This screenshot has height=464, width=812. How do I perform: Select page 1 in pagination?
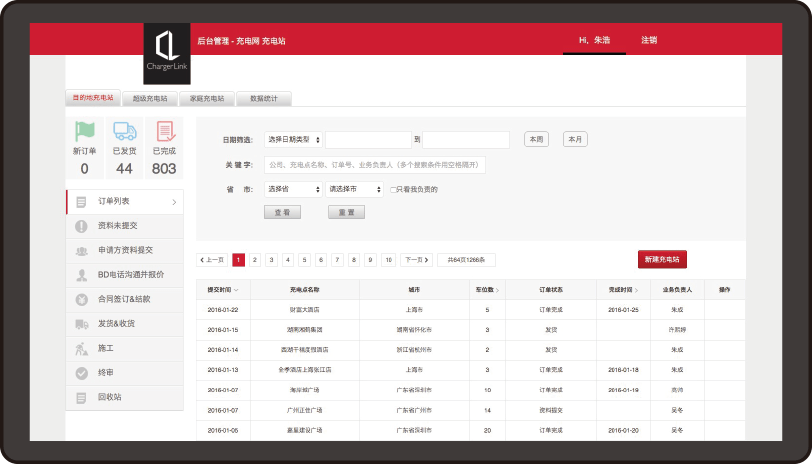(x=239, y=260)
